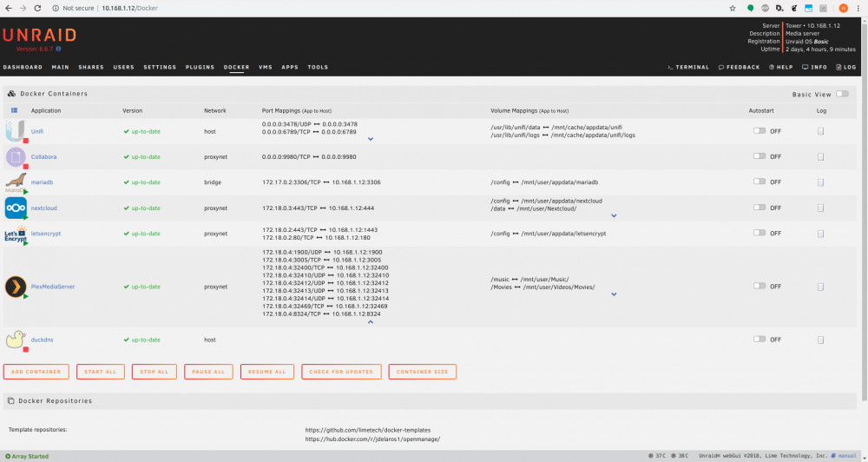868x462 pixels.
Task: Open the manual link in the footer
Action: 843,456
